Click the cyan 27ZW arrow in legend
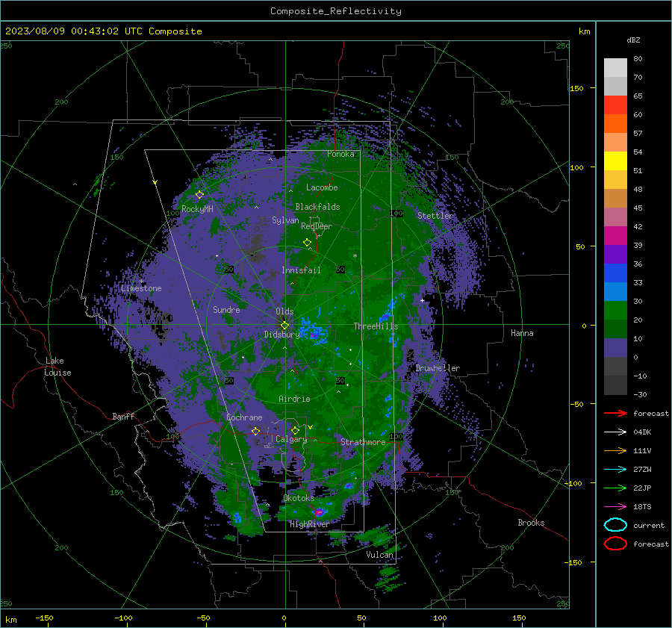Image resolution: width=672 pixels, height=628 pixels. point(615,470)
